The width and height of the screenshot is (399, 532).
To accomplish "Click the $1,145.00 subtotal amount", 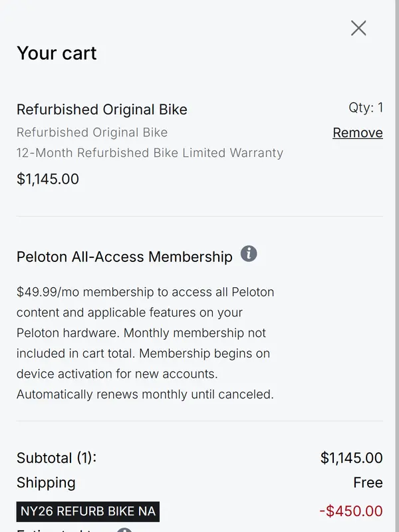I will [351, 458].
